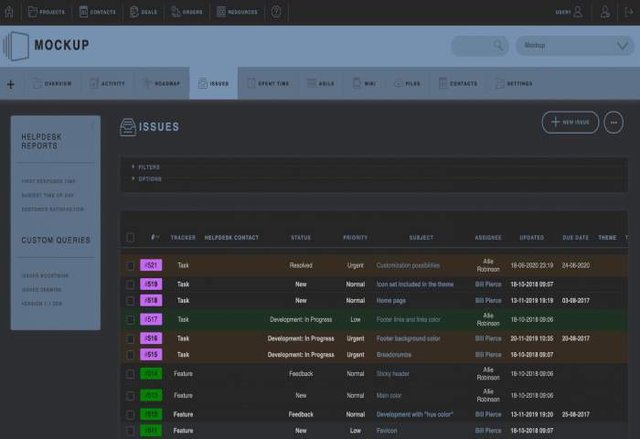Sort by Status column header
This screenshot has height=439, width=640.
(301, 237)
